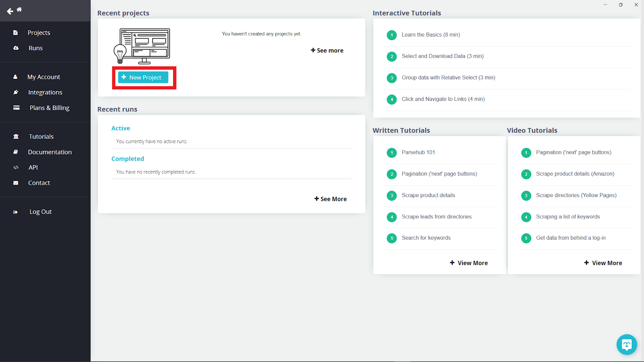
Task: Open the chat support bubble icon
Action: pyautogui.click(x=627, y=344)
